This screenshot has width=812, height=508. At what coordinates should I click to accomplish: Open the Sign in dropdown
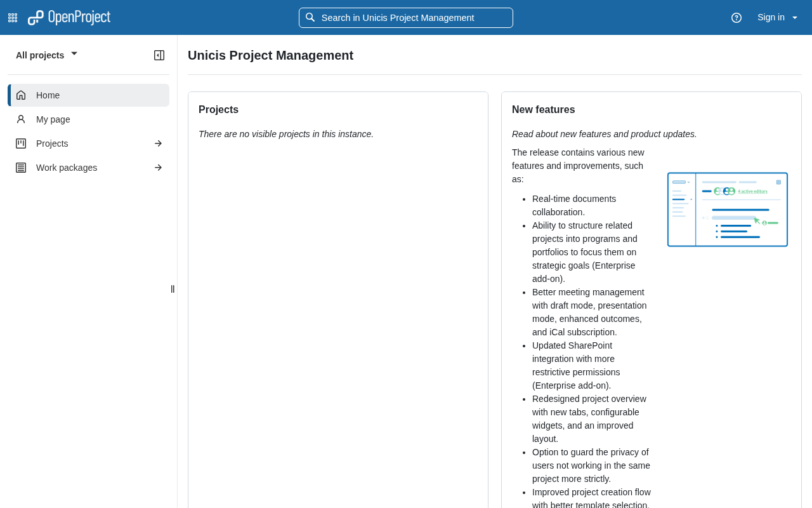click(778, 18)
